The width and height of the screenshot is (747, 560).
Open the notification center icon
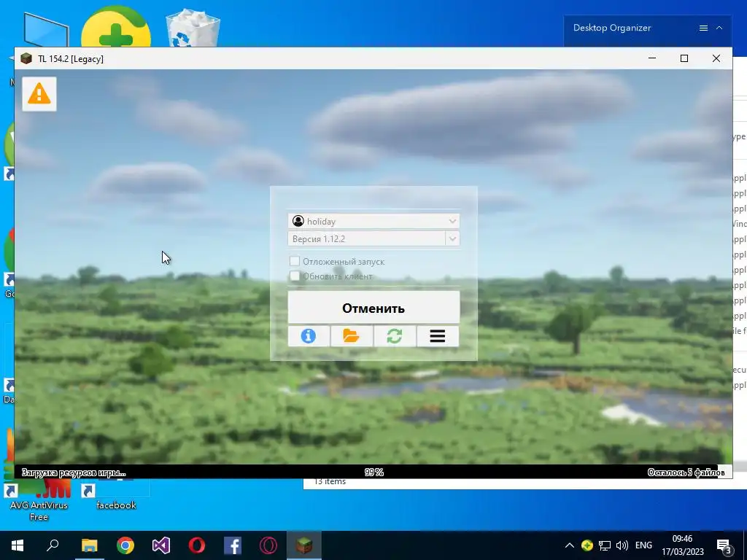pyautogui.click(x=724, y=546)
